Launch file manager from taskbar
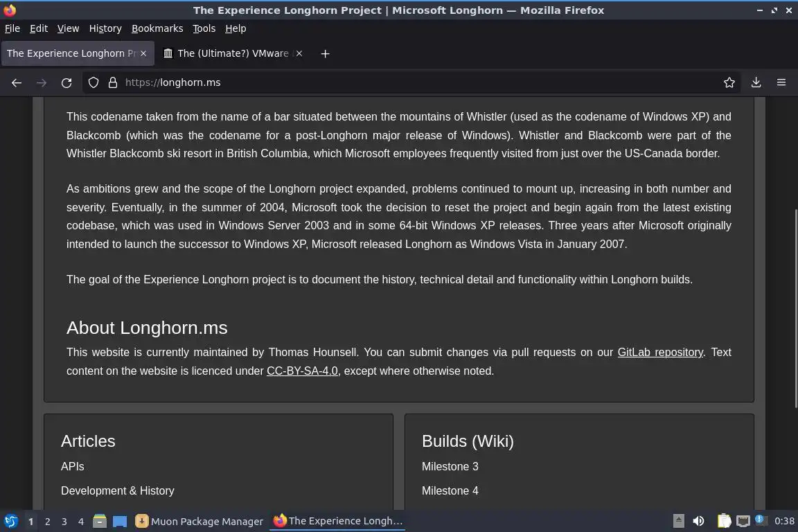Screen dimensions: 798x532 (x=100, y=522)
